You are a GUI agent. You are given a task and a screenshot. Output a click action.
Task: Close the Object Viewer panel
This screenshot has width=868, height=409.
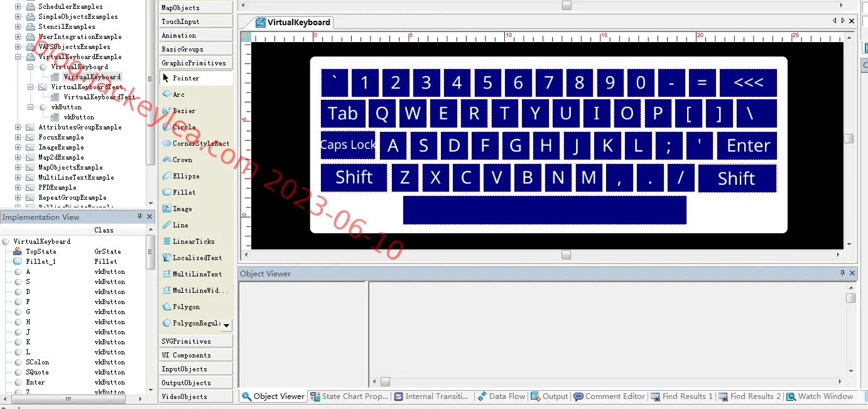(x=852, y=273)
